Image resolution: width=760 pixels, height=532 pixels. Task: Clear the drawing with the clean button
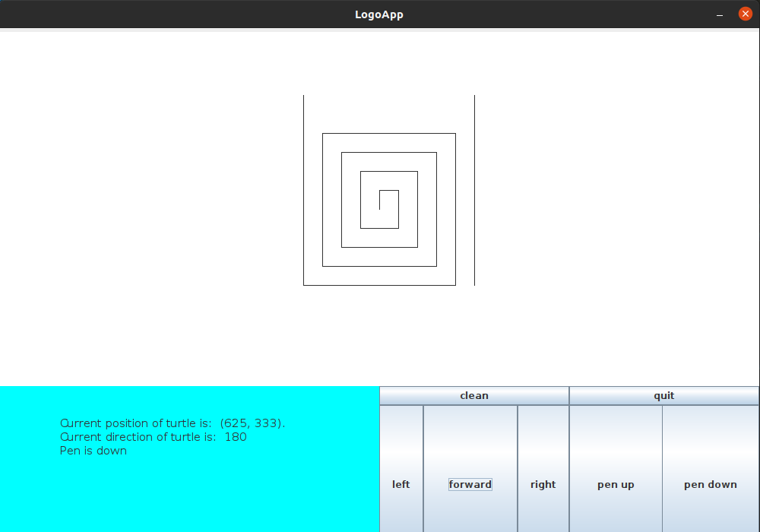click(x=473, y=395)
